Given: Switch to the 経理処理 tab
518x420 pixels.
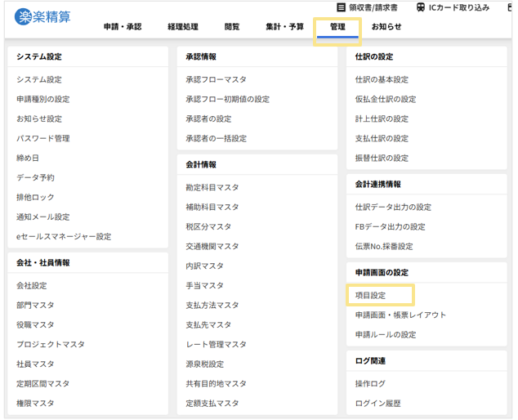Looking at the screenshot, I should (x=182, y=27).
